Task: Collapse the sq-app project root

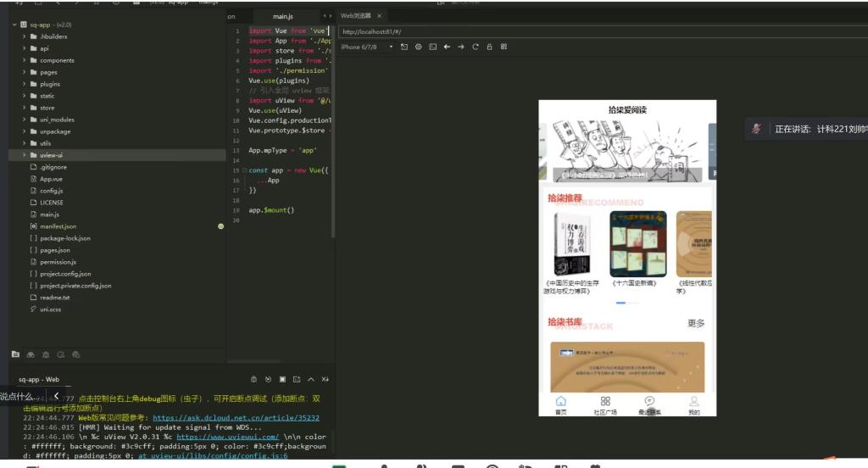Action: pyautogui.click(x=15, y=25)
